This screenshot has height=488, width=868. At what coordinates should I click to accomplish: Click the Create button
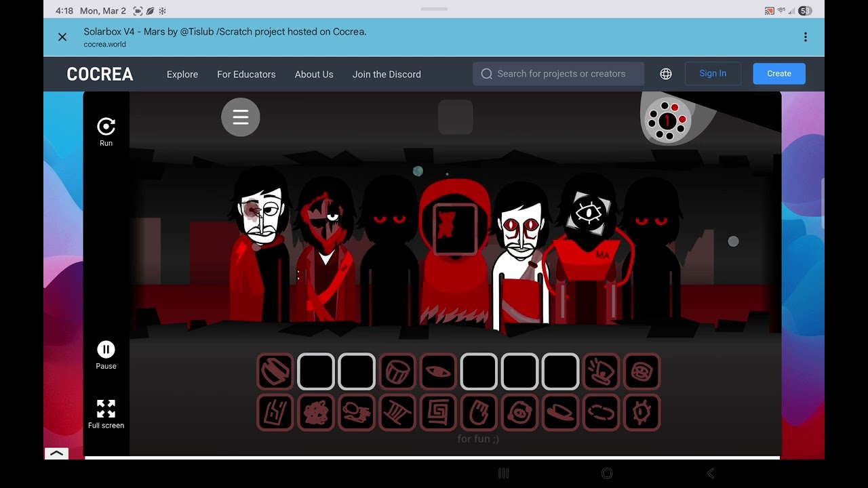click(x=779, y=73)
